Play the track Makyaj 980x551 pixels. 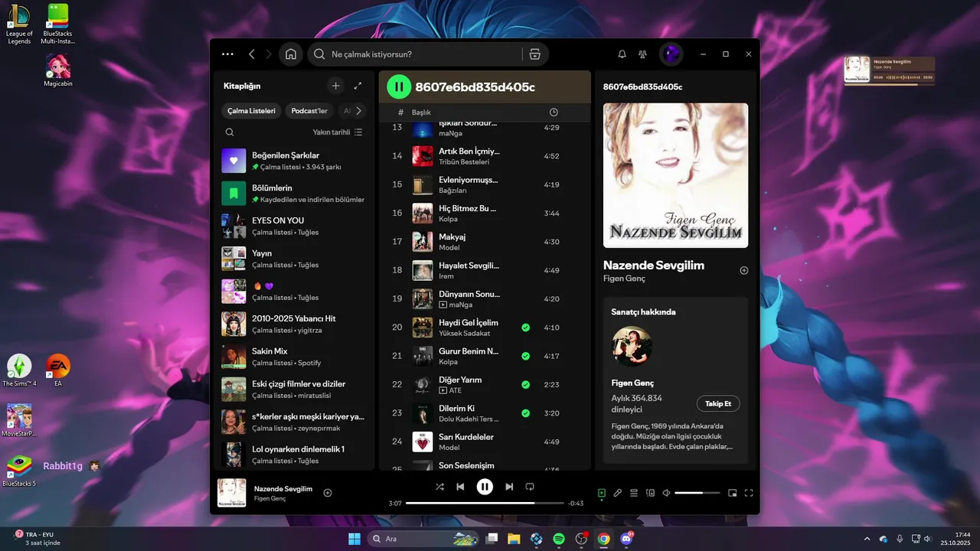[485, 242]
